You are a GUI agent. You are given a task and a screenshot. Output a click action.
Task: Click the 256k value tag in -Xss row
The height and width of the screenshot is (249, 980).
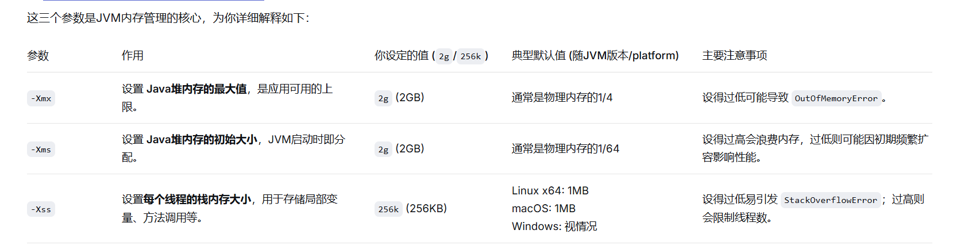pos(388,209)
